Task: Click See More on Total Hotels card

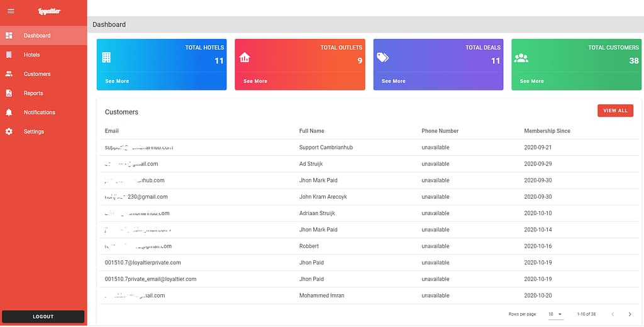Action: [x=117, y=81]
